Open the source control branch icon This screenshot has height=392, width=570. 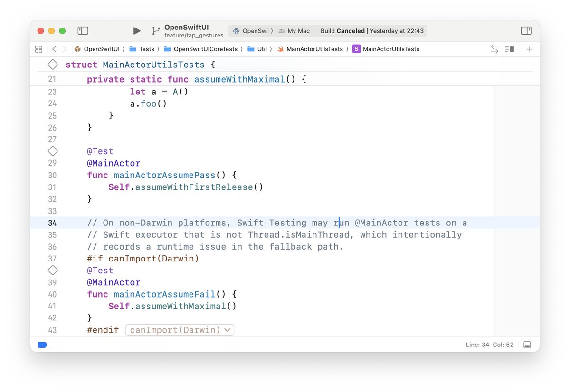156,31
